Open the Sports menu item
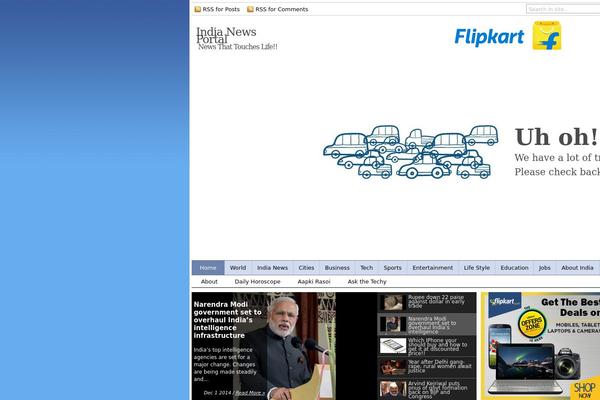600x400 pixels. (x=393, y=268)
